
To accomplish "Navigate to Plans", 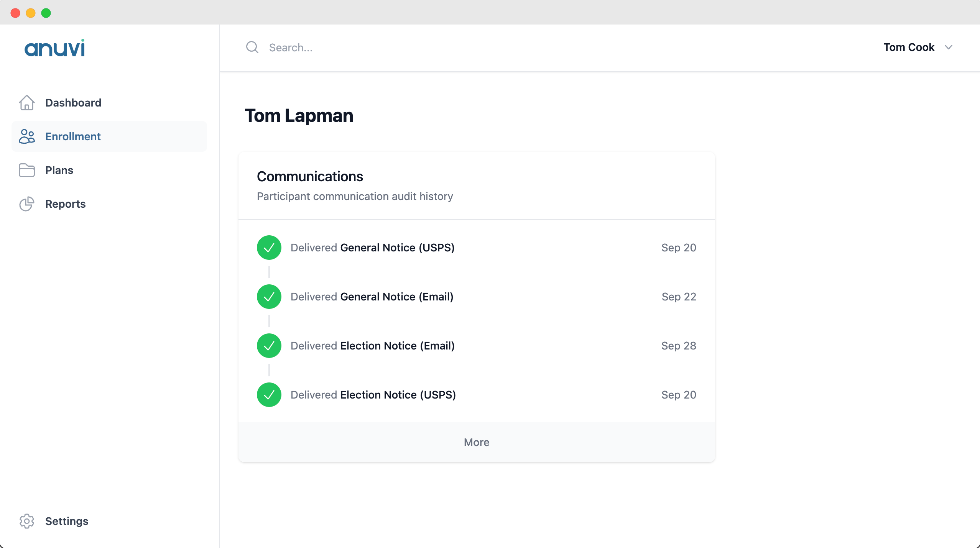I will [59, 170].
